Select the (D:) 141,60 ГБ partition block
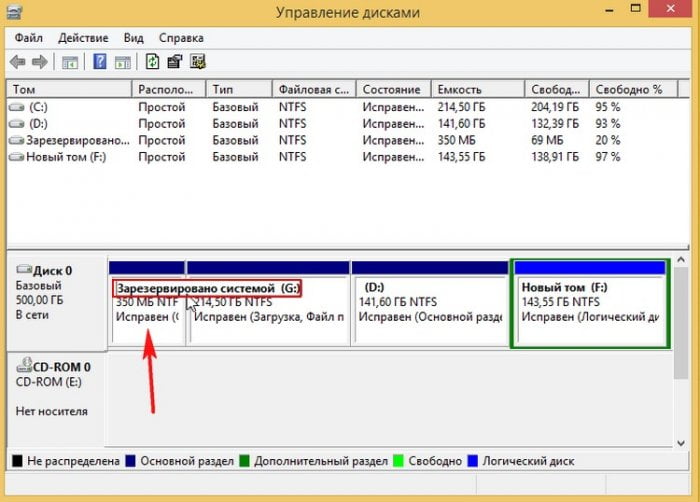 click(430, 310)
